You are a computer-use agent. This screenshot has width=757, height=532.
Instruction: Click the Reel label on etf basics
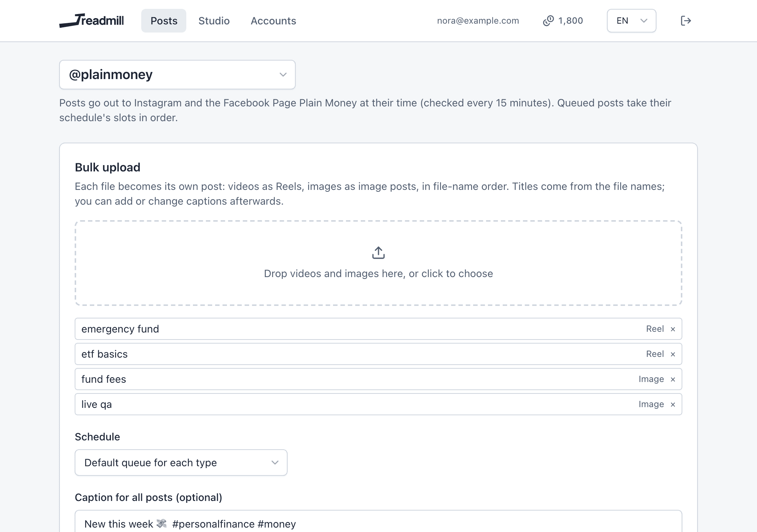coord(655,354)
